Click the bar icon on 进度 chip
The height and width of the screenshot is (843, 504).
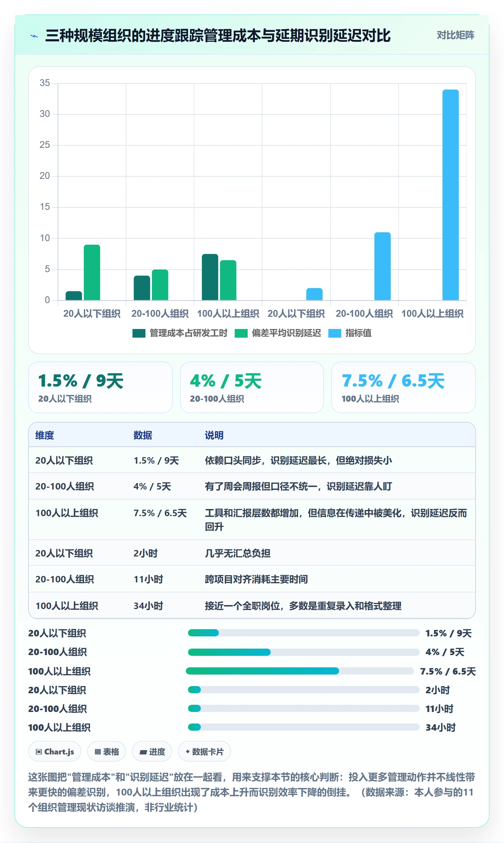(x=143, y=752)
